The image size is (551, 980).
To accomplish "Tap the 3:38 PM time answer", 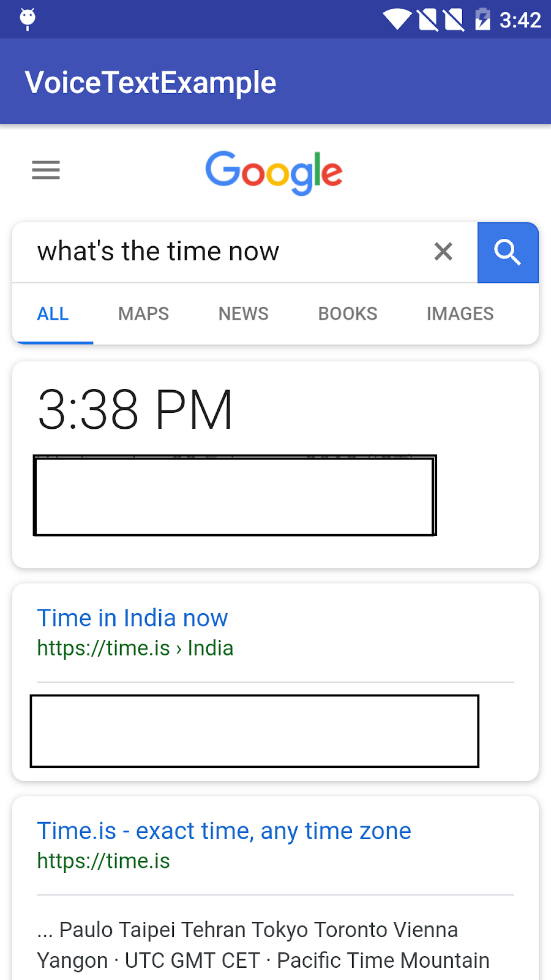I will pyautogui.click(x=135, y=410).
